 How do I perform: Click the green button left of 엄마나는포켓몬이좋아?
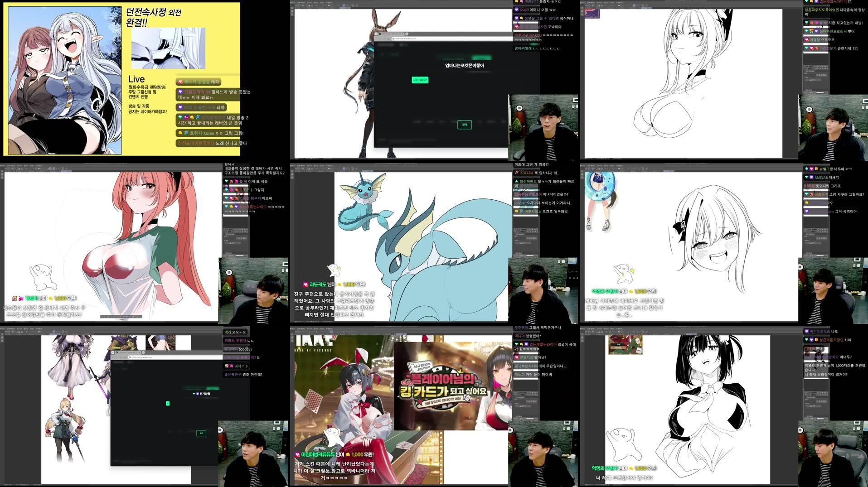[420, 80]
